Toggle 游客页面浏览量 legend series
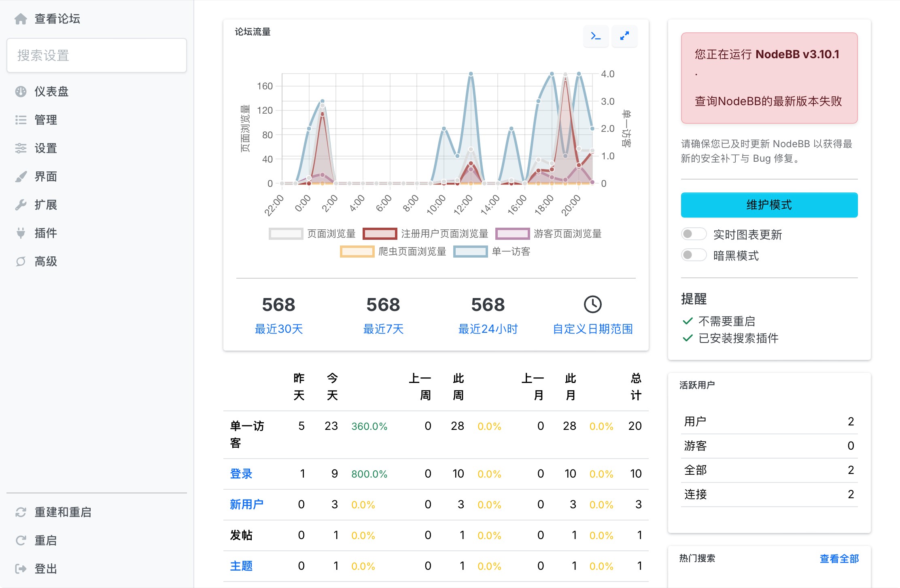The image size is (900, 588). click(x=549, y=234)
